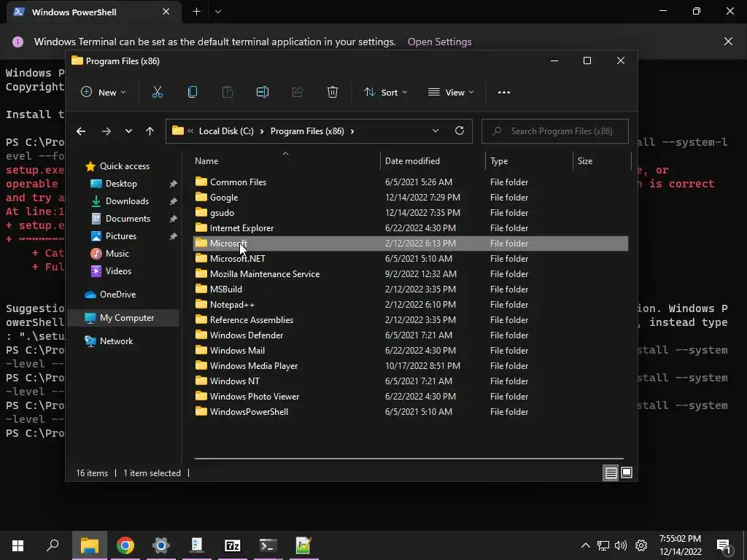Viewport: 747px width, 560px height.
Task: Switch to large icons view in status bar
Action: click(x=627, y=472)
